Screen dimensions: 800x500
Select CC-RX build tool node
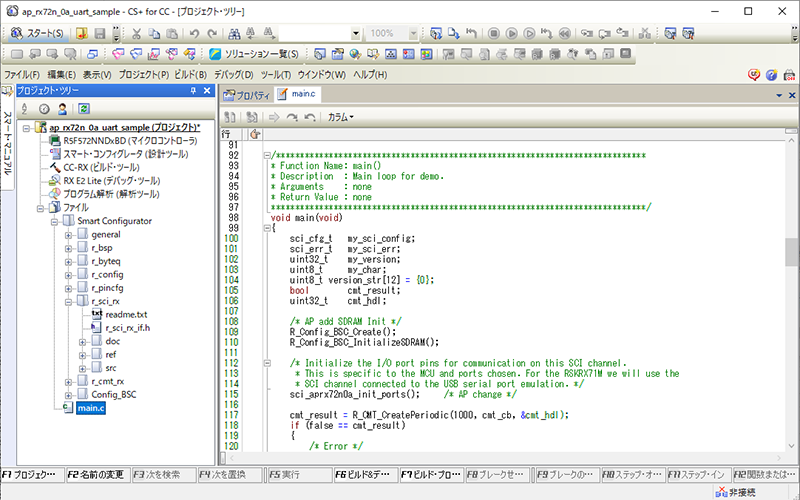click(x=101, y=167)
